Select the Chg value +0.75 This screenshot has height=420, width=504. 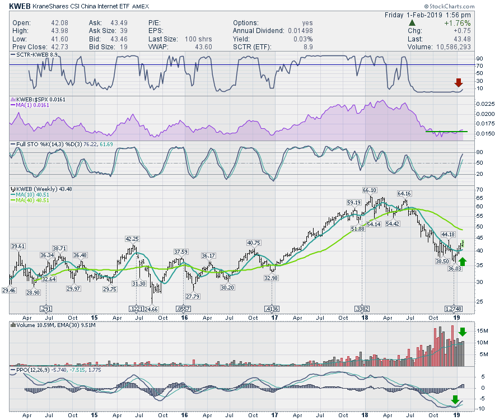tap(462, 31)
